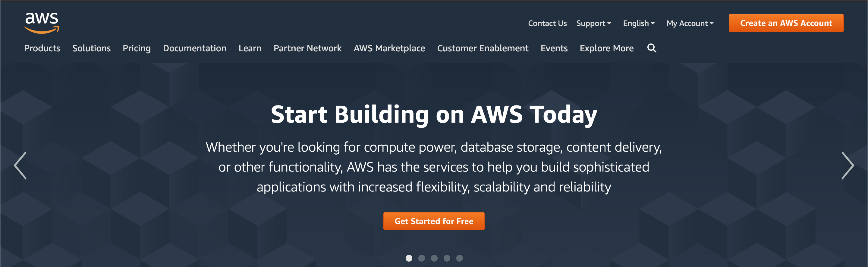The image size is (868, 267).
Task: Jump to the fifth carousel dot
Action: click(x=460, y=258)
